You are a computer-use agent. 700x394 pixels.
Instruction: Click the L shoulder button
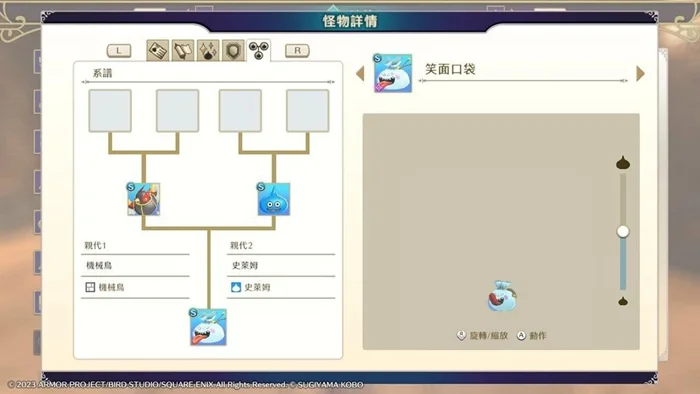pyautogui.click(x=119, y=50)
